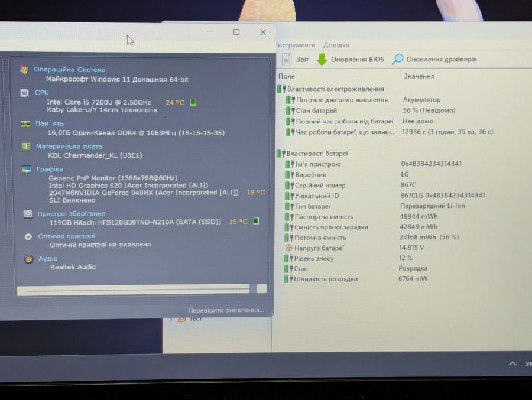
Task: Select Виробник row
Action: coord(347,174)
